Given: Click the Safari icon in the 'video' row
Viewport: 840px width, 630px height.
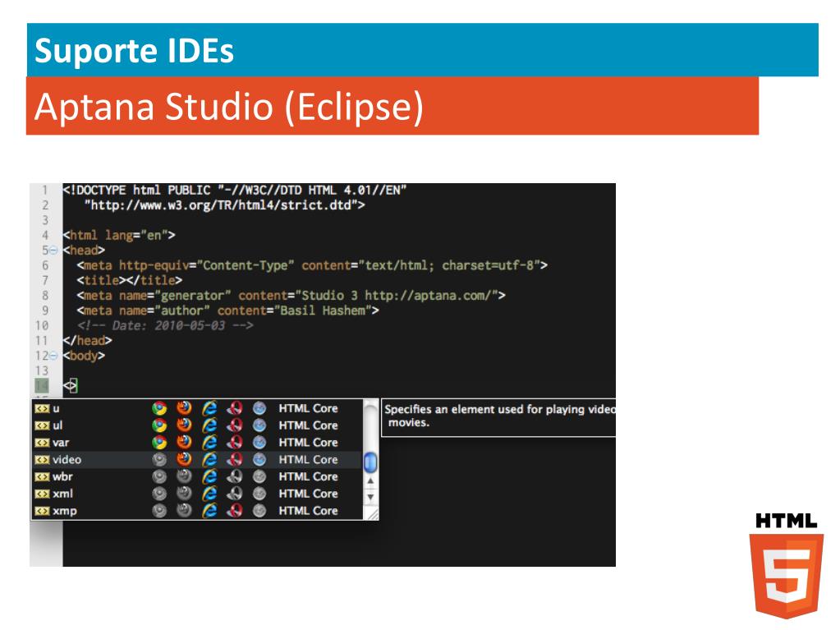Looking at the screenshot, I should pyautogui.click(x=259, y=460).
